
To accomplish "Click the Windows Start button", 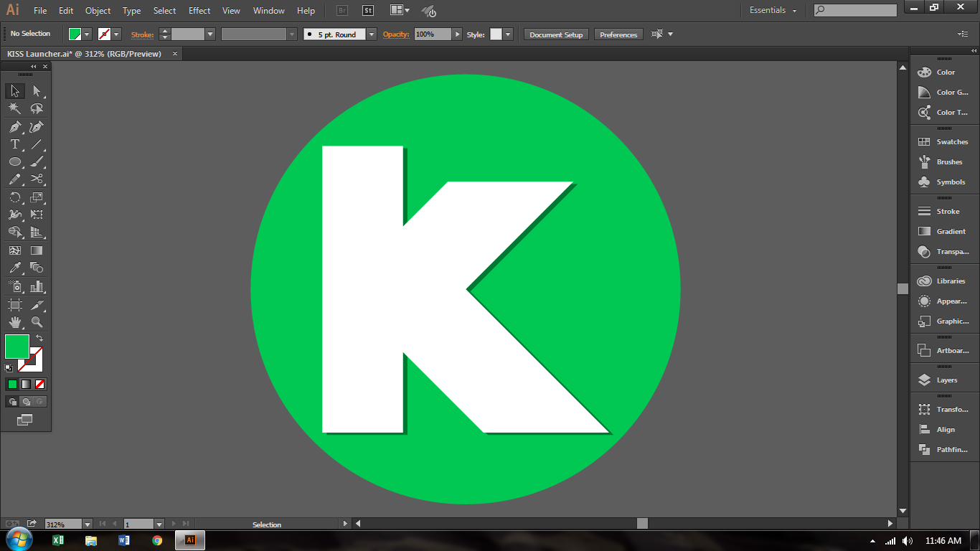I will coord(18,540).
